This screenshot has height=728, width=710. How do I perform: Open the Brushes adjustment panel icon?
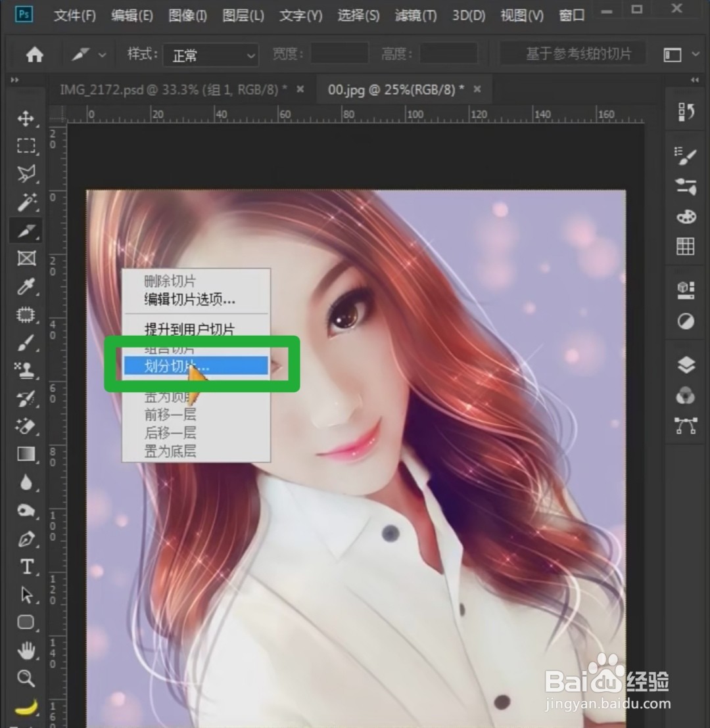tap(686, 186)
